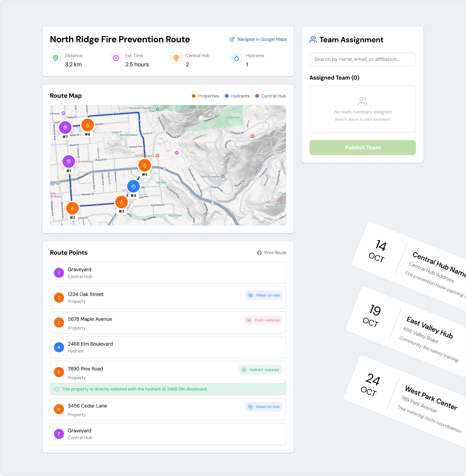Viewport: 466px width, 476px height.
Task: Click the Hydrants legend dot
Action: (227, 96)
